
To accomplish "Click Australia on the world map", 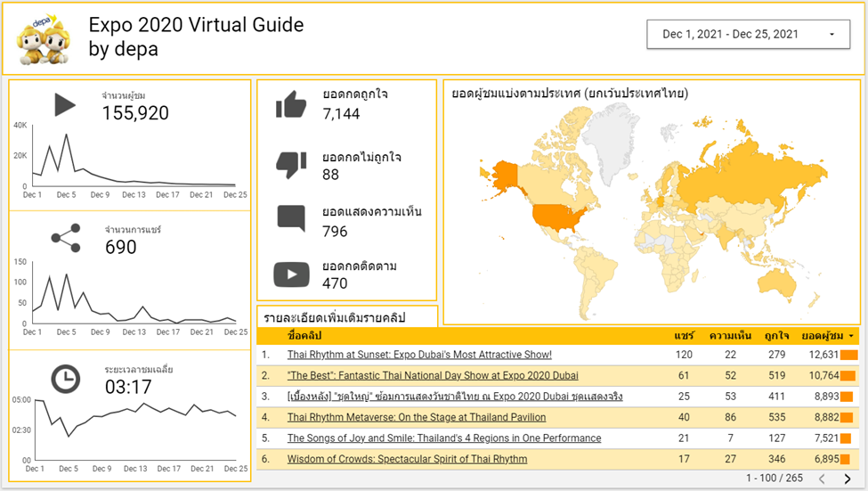I will point(775,283).
